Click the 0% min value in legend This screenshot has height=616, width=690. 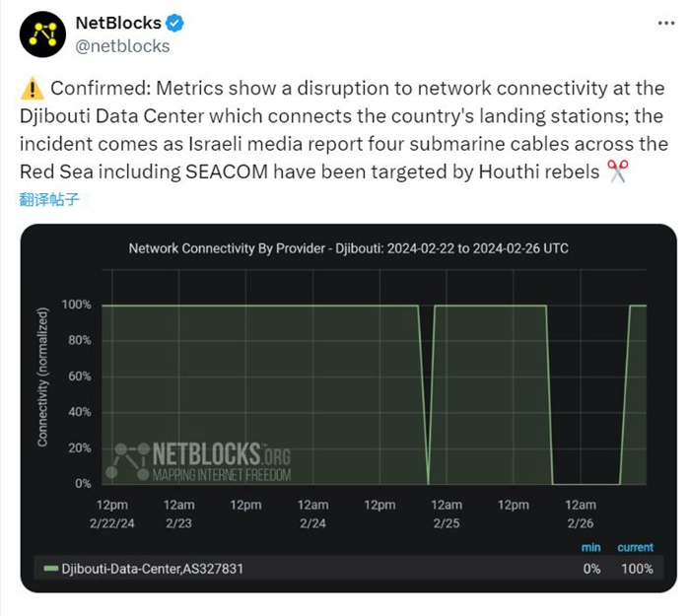click(590, 569)
